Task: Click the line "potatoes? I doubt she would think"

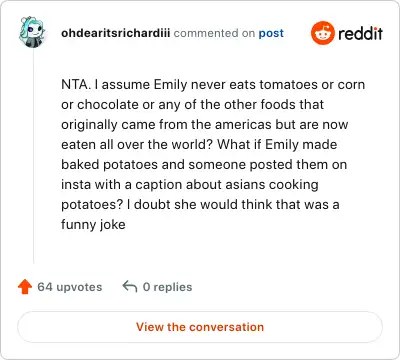Action: coord(200,204)
